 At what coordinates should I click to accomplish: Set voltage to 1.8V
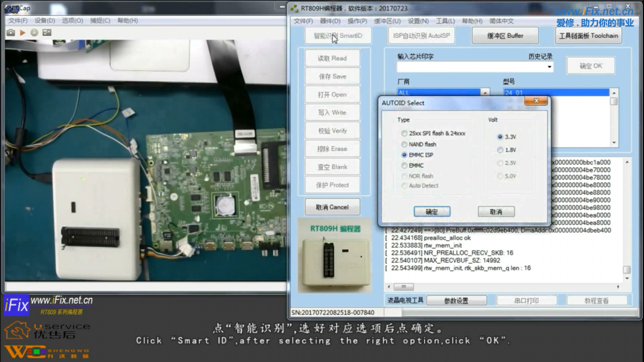500,150
